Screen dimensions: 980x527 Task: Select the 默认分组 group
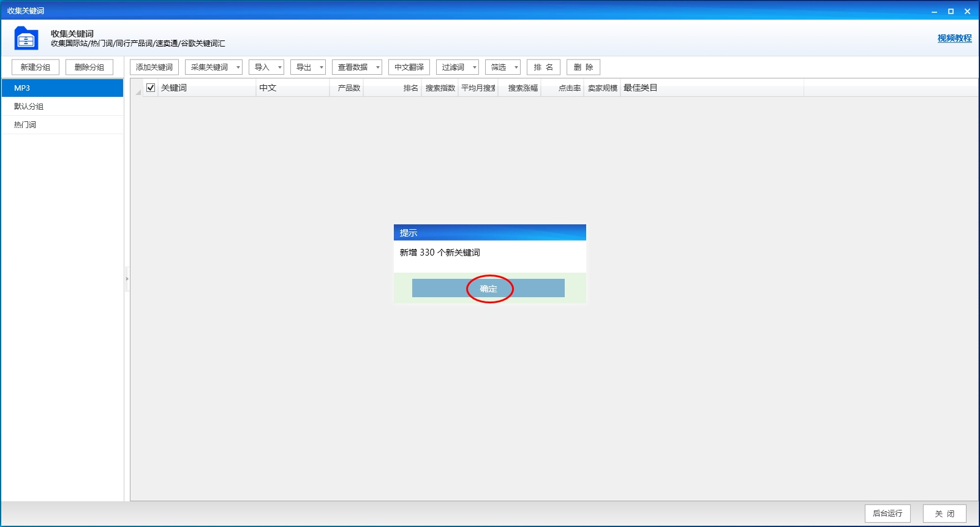(x=62, y=106)
